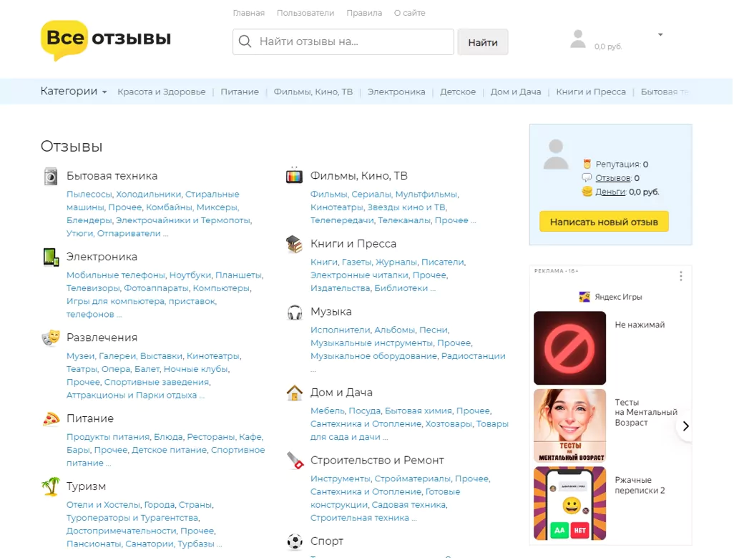Open the Пылесосы subcategory link
This screenshot has width=734, height=560.
click(89, 195)
